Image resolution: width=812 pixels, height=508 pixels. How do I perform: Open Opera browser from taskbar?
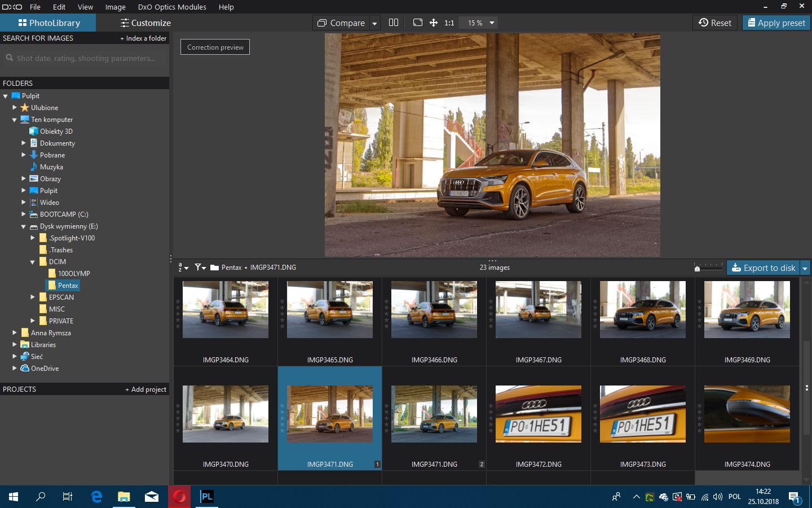179,497
